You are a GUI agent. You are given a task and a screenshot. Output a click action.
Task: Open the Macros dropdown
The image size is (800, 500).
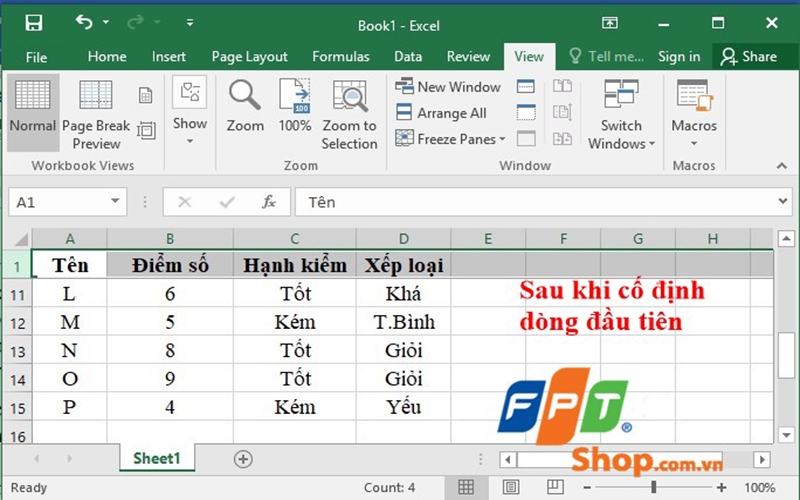tap(694, 113)
